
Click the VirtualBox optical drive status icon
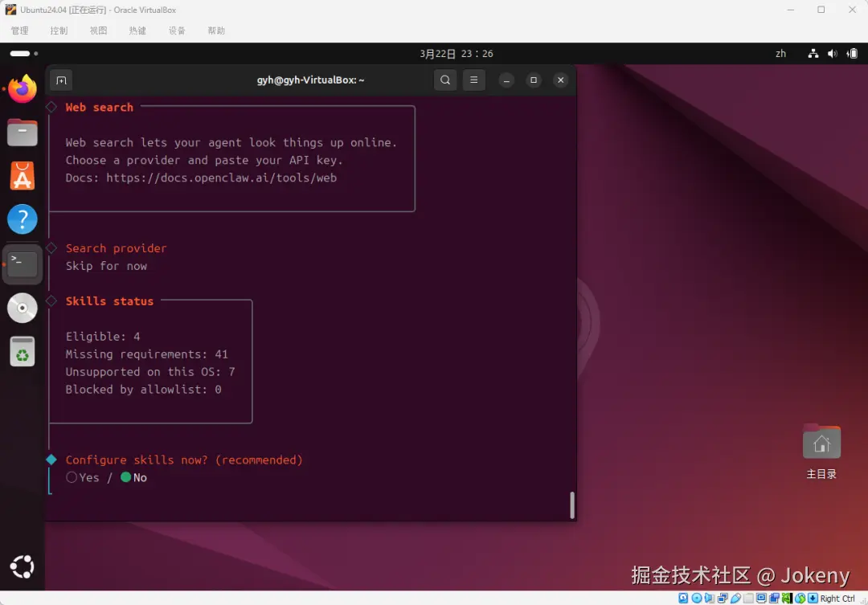coord(697,599)
